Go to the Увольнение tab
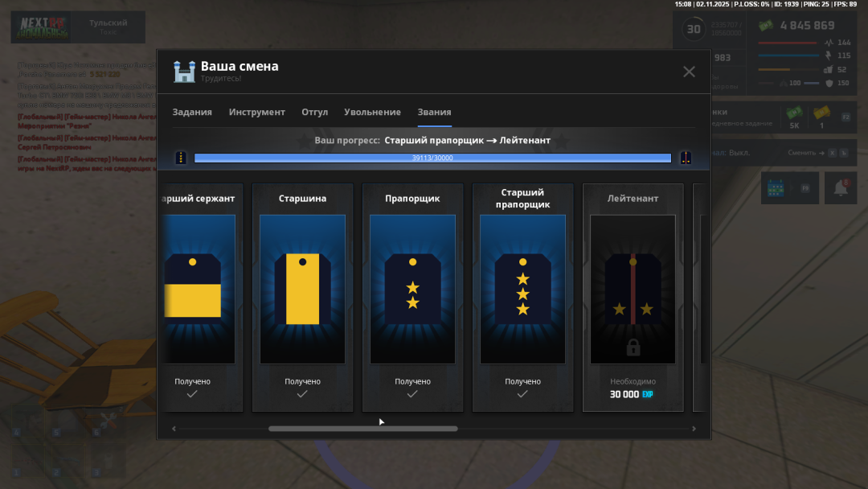The width and height of the screenshot is (868, 489). [372, 112]
